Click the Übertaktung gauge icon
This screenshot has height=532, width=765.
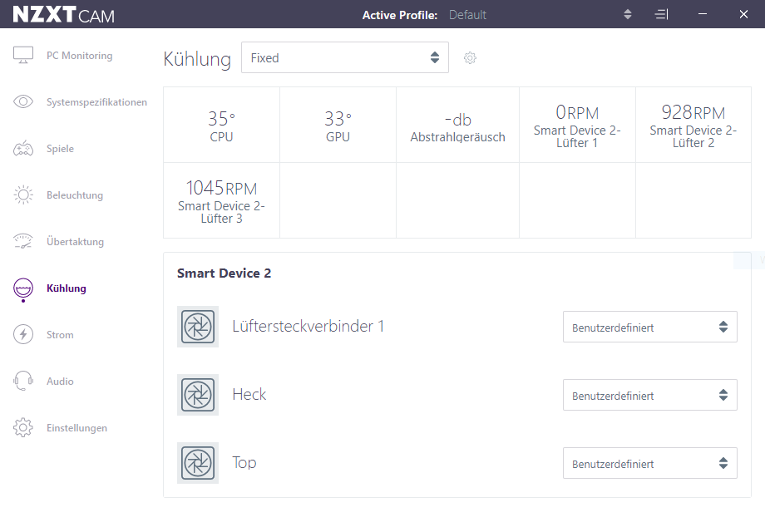[23, 241]
